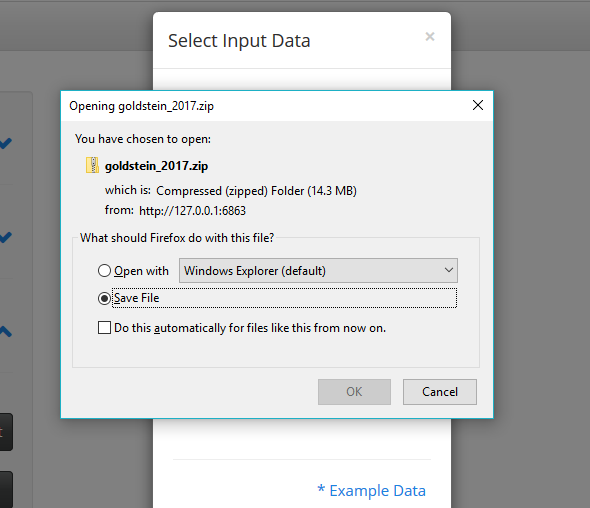Click the dark button with red text at left edge

click(6, 432)
